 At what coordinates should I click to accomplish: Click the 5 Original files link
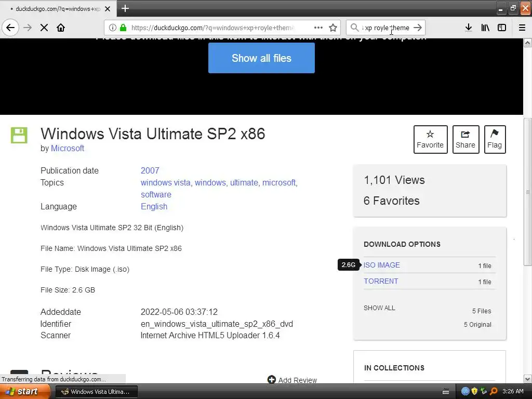tap(478, 325)
